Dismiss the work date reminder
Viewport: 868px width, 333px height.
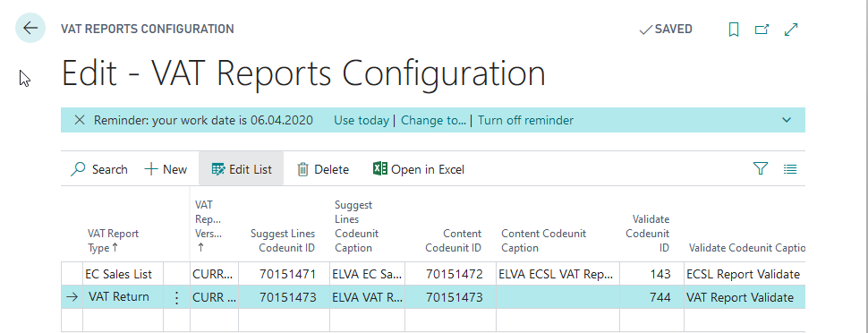pyautogui.click(x=80, y=120)
